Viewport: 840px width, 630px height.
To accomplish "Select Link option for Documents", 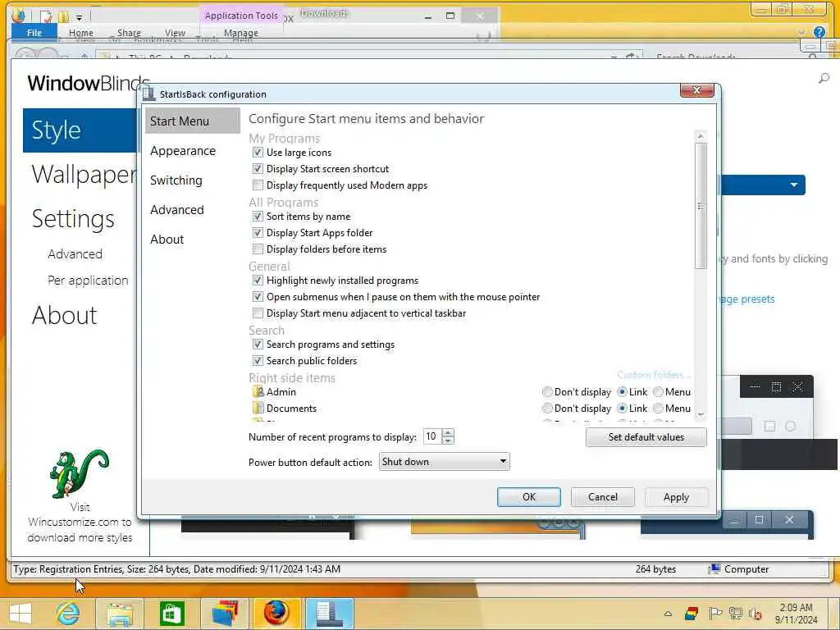I will 623,409.
